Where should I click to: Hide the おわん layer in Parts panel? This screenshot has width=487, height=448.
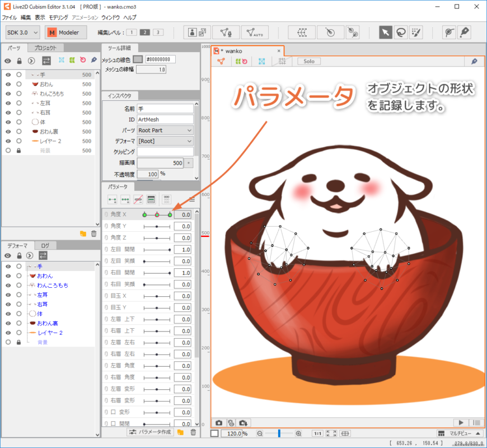8,84
